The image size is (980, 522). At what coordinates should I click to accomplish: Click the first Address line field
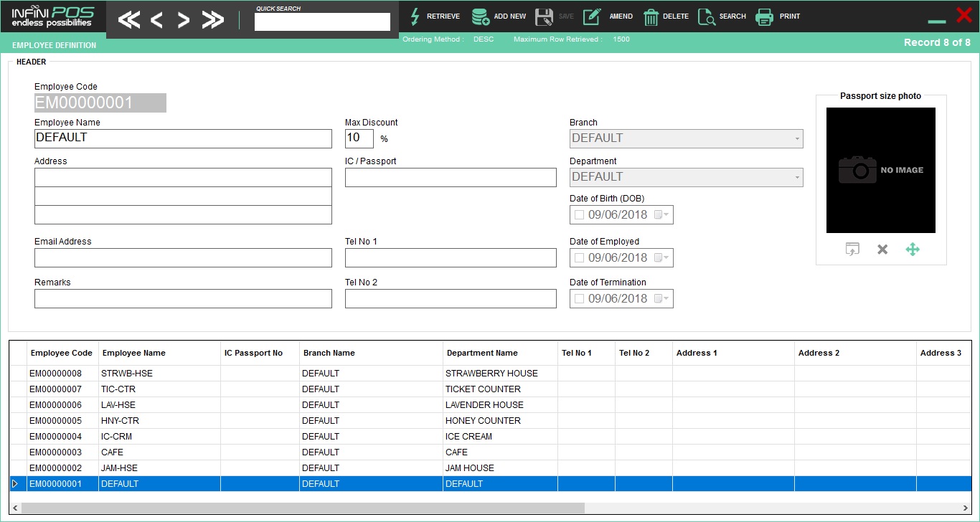[183, 177]
